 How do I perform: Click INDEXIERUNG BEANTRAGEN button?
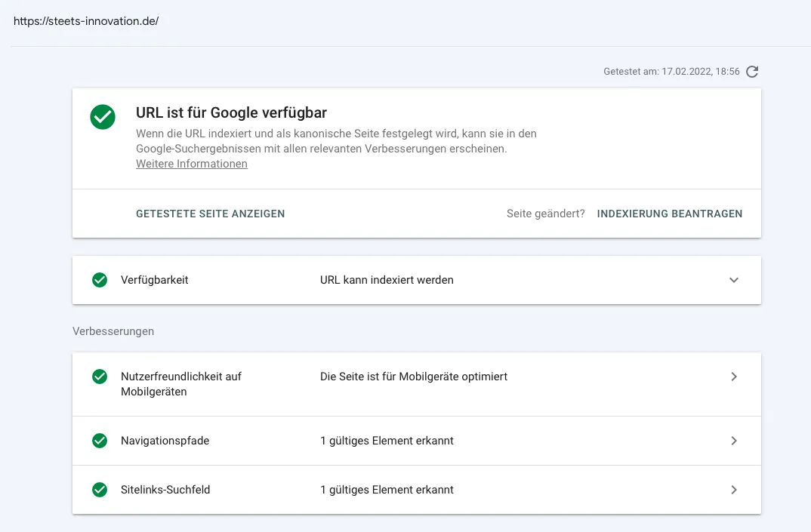click(669, 214)
